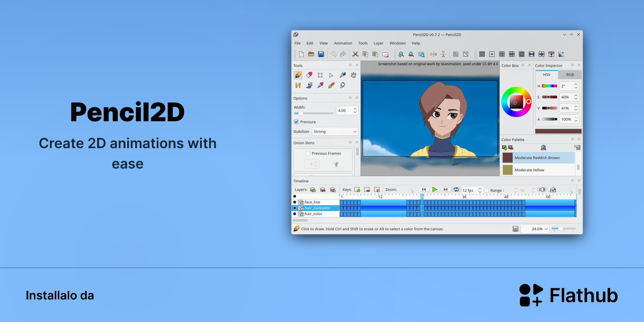Select the Polyline tool
This screenshot has height=322, width=644.
298,85
